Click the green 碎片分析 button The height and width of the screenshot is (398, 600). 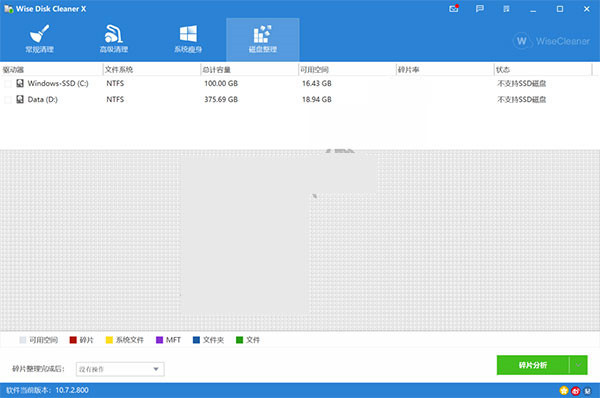pos(533,365)
